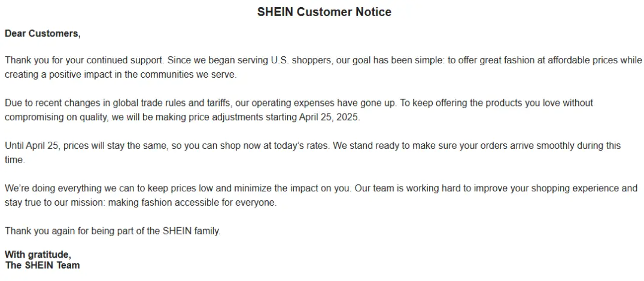
Task: Click the phrase "Thank you for your continued support"
Action: point(83,60)
